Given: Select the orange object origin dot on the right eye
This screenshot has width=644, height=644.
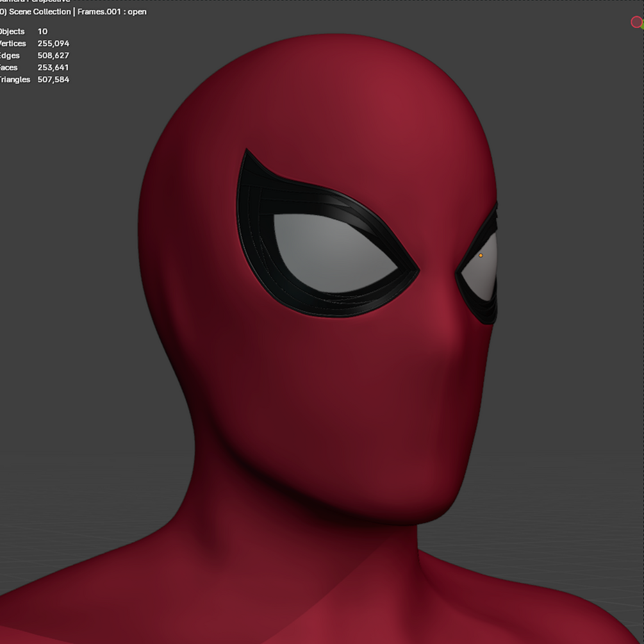Looking at the screenshot, I should click(481, 256).
